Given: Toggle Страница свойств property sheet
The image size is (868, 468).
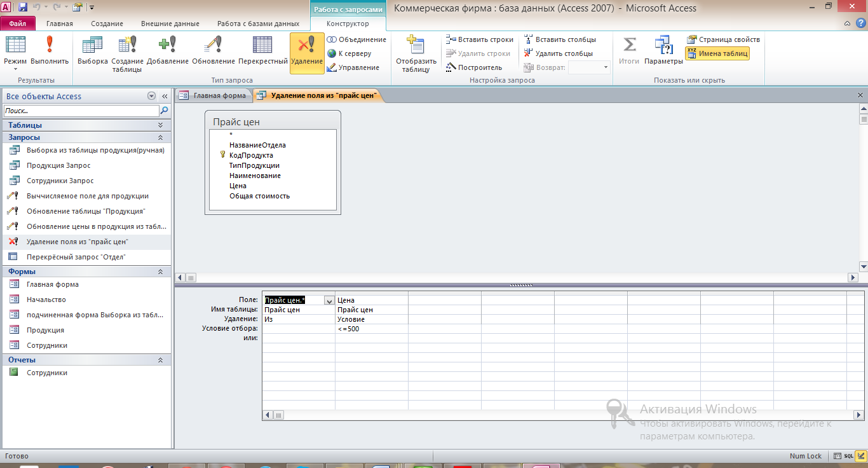Looking at the screenshot, I should [723, 39].
